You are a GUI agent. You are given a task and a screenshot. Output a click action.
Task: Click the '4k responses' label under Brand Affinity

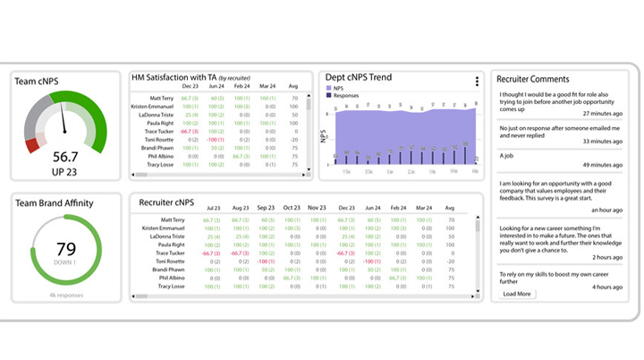64,295
